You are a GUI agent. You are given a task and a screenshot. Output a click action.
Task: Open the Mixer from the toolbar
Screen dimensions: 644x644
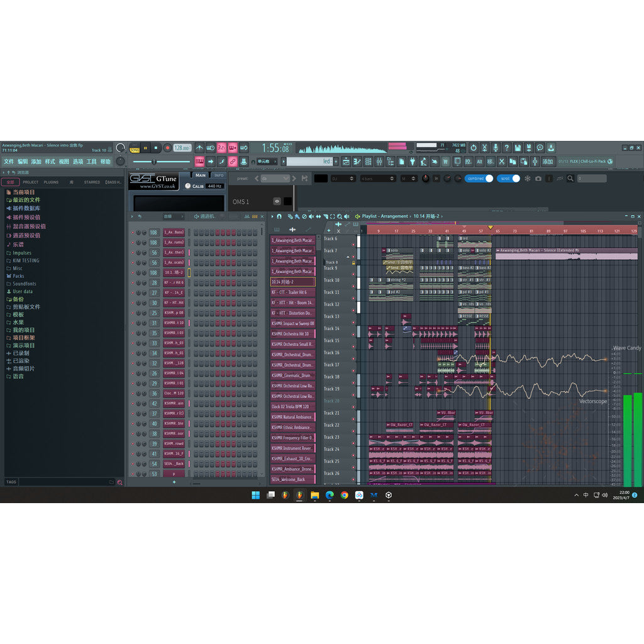point(378,162)
